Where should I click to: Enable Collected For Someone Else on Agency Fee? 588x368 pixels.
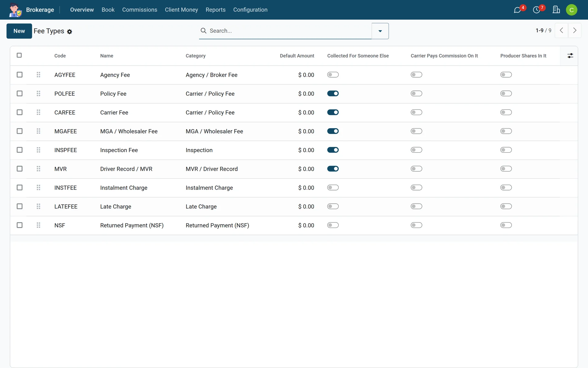333,75
